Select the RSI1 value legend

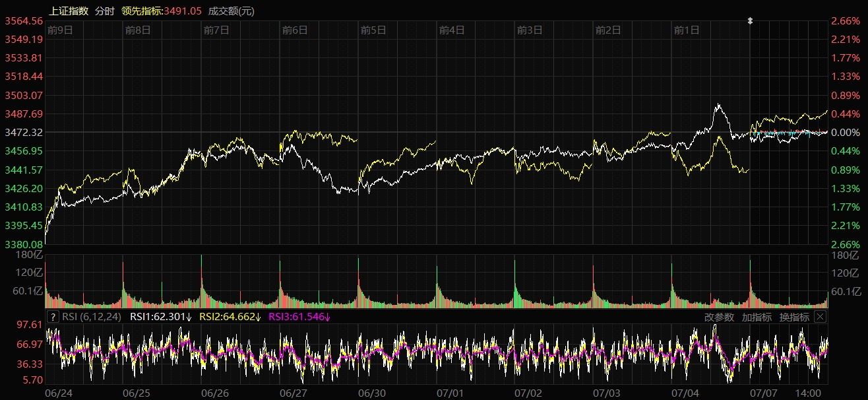tap(161, 317)
